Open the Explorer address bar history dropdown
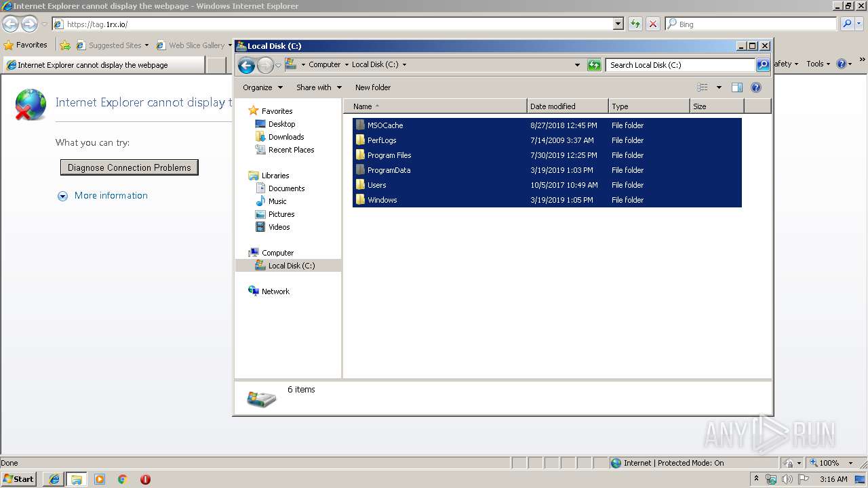868x488 pixels. pyautogui.click(x=577, y=65)
